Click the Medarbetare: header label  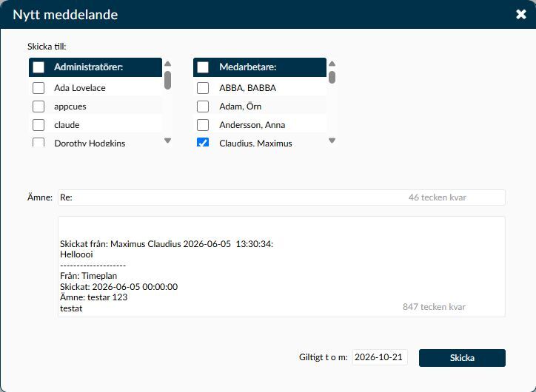[248, 67]
